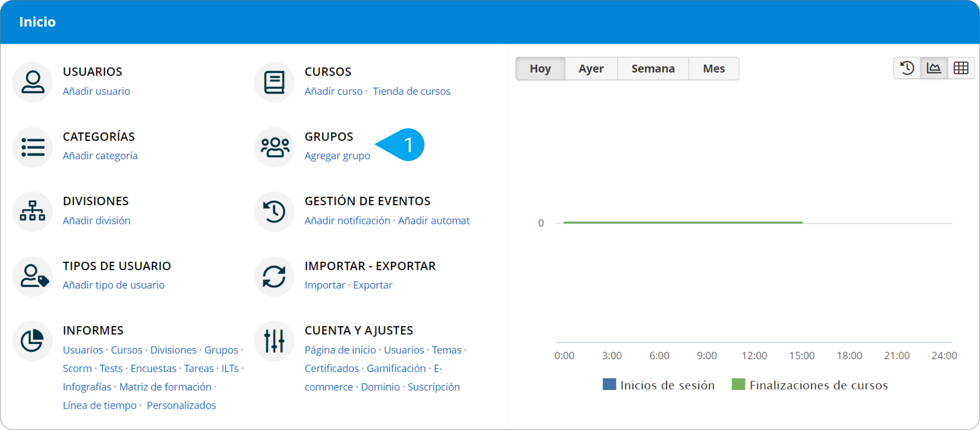Viewport: 980px width, 430px height.
Task: Switch to the table grid view
Action: 961,68
